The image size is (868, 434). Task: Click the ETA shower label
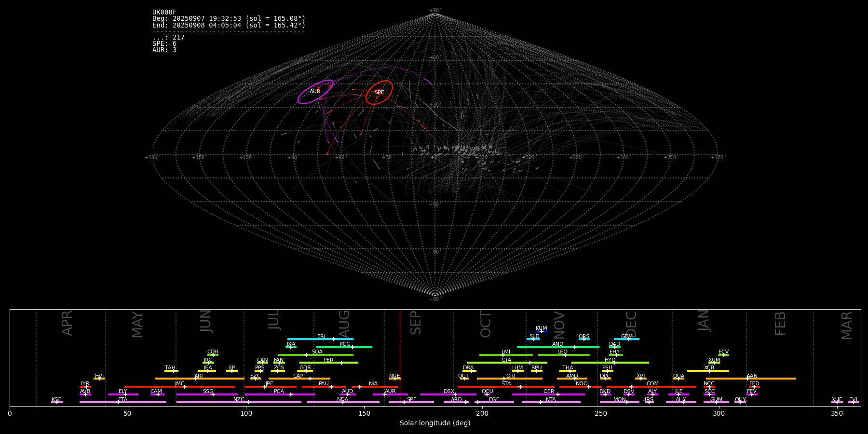point(123,400)
